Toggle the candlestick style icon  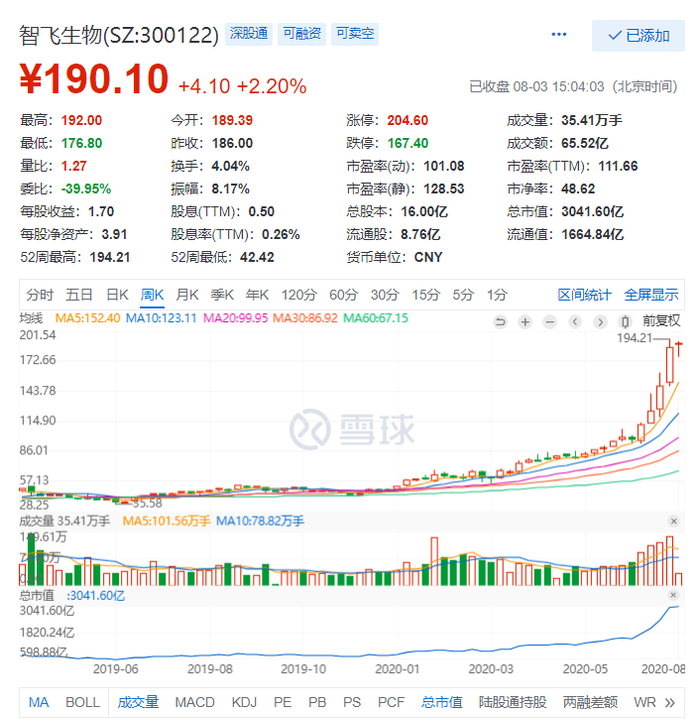point(625,321)
